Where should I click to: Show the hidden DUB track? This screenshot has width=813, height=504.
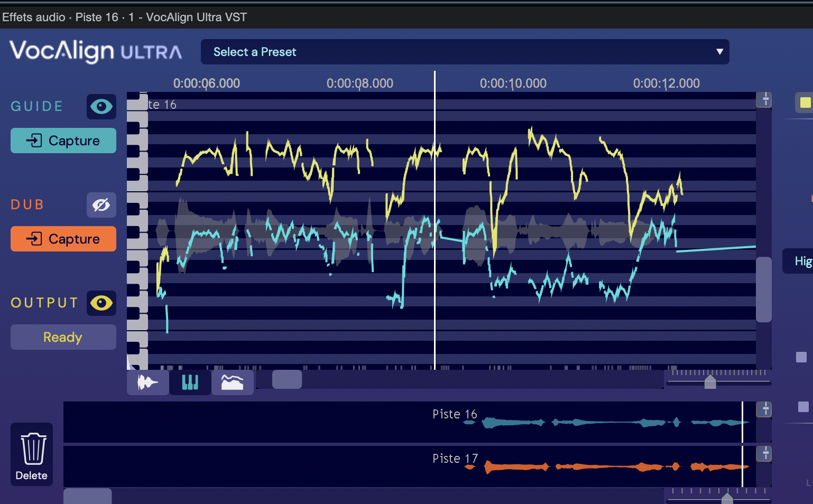[101, 205]
